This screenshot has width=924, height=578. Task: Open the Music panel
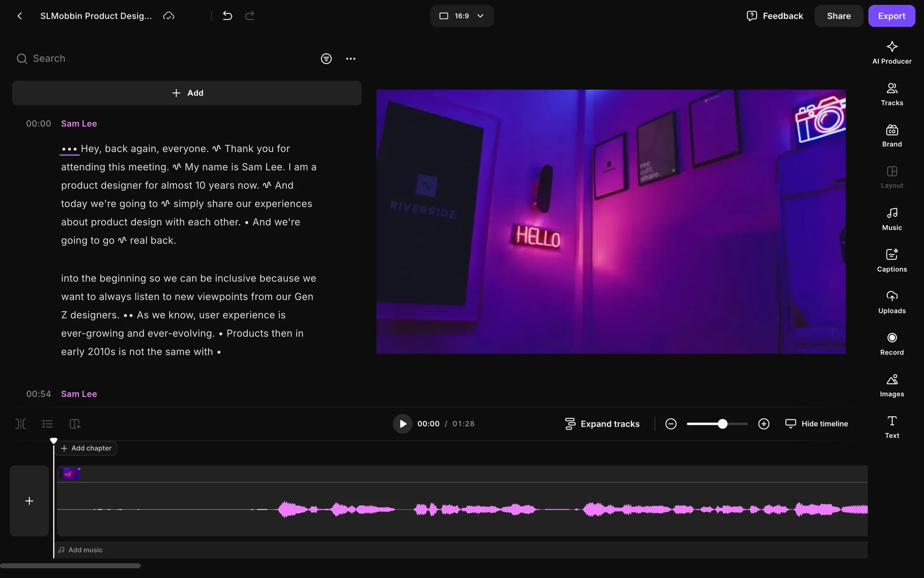(x=891, y=219)
